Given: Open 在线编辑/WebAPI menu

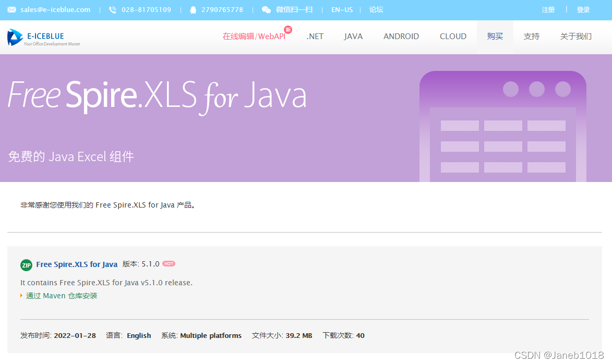Looking at the screenshot, I should point(254,37).
